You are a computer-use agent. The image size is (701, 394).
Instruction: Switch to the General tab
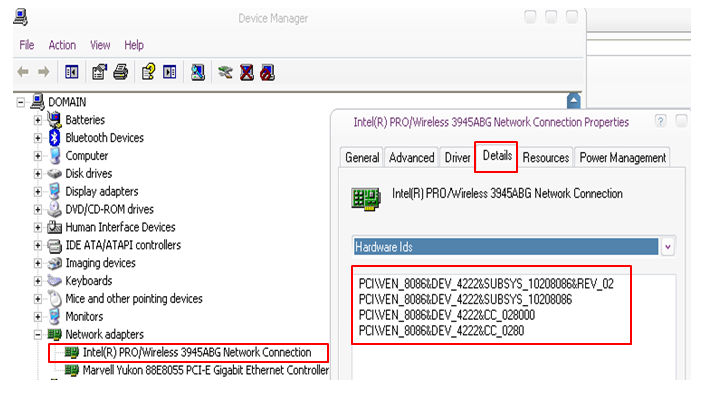(362, 157)
